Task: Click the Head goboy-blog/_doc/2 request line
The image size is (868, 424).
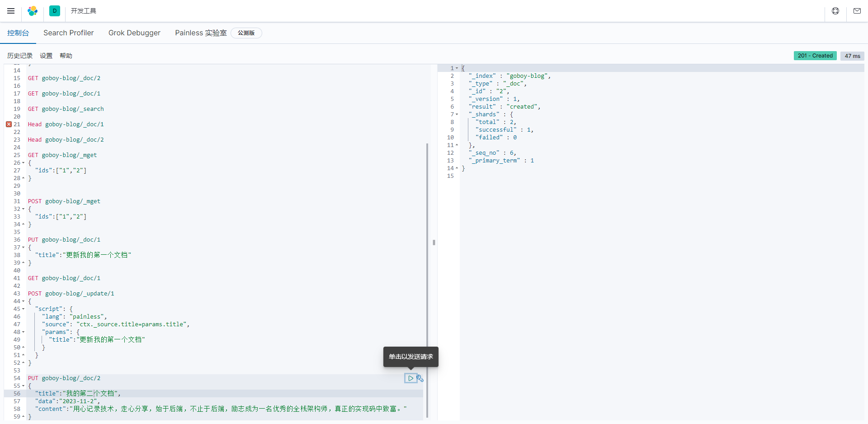Action: tap(66, 140)
